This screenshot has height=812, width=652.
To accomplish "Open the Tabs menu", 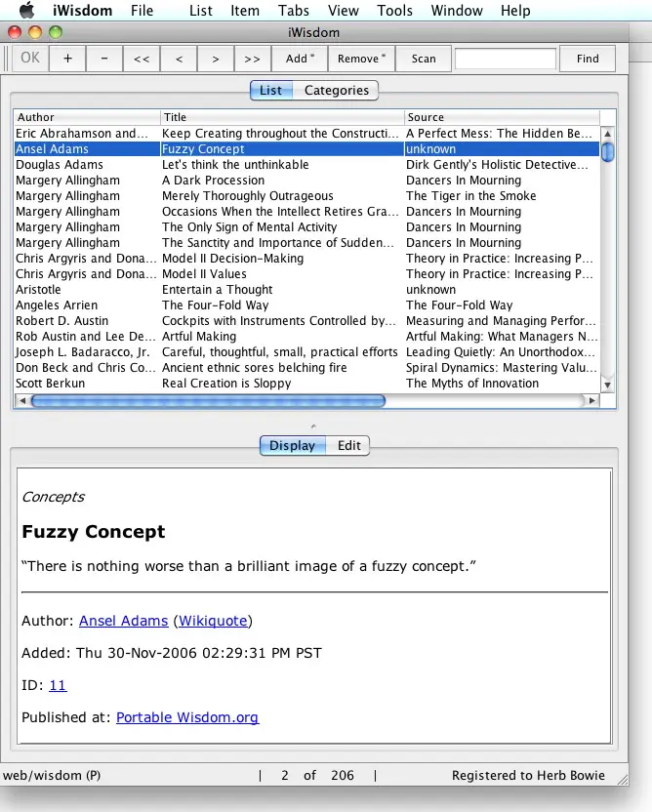I will (x=293, y=11).
